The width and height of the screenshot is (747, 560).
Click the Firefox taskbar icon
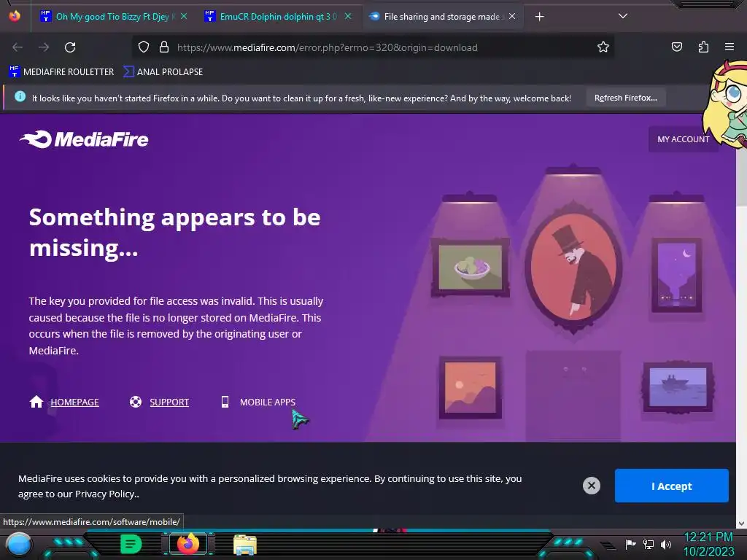pos(187,544)
